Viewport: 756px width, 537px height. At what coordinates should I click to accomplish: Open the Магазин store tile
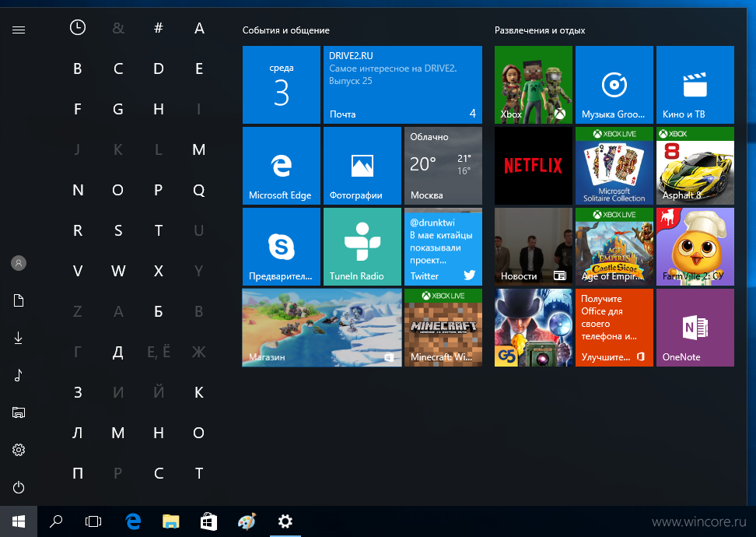tap(321, 328)
